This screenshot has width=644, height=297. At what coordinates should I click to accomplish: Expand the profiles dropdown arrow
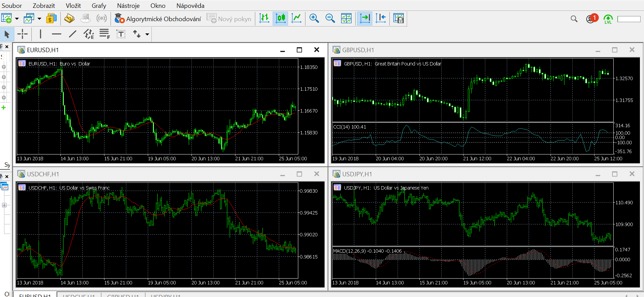(x=39, y=19)
